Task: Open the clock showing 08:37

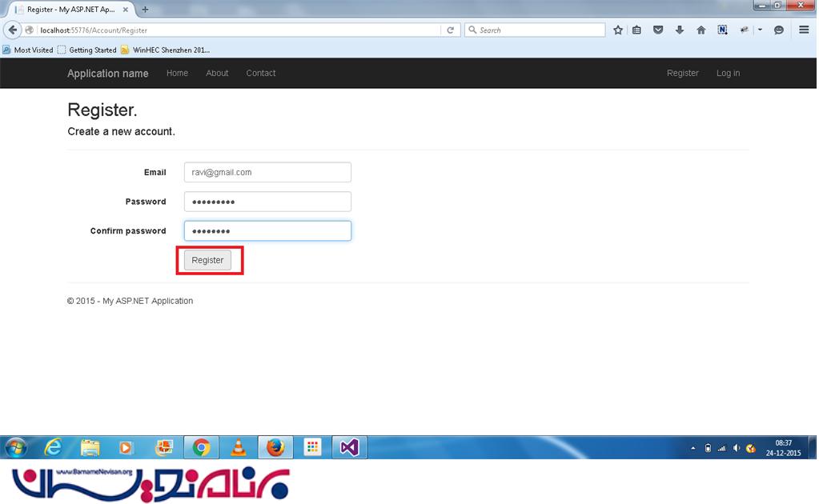Action: (783, 448)
